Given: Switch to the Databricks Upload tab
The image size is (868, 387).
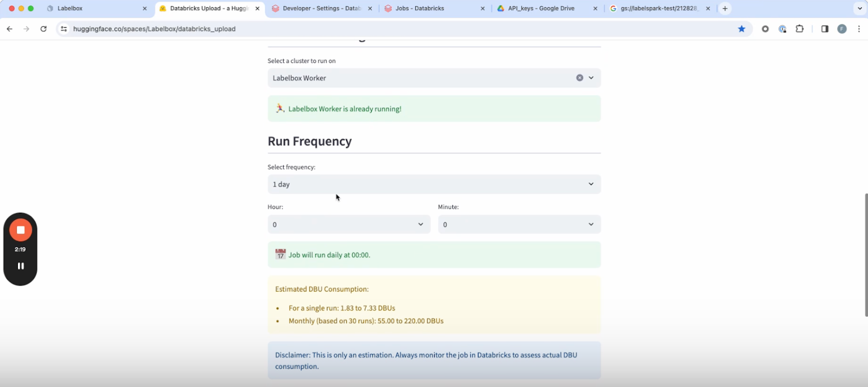Looking at the screenshot, I should 209,8.
